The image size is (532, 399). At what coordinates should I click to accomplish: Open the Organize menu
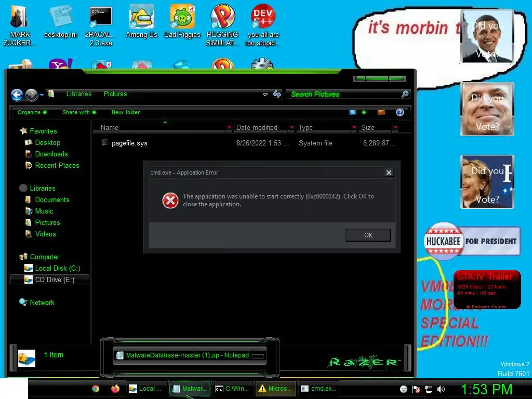coord(32,112)
